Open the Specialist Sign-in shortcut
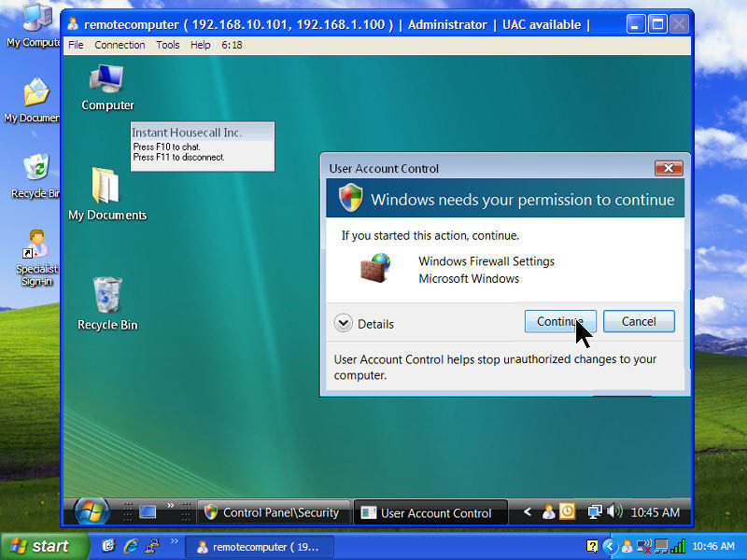 tap(36, 259)
